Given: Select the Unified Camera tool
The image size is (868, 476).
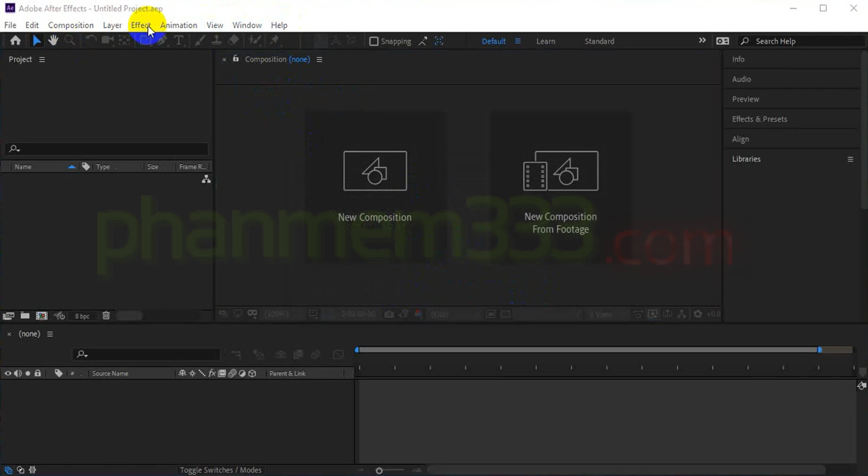Looking at the screenshot, I should pyautogui.click(x=108, y=41).
